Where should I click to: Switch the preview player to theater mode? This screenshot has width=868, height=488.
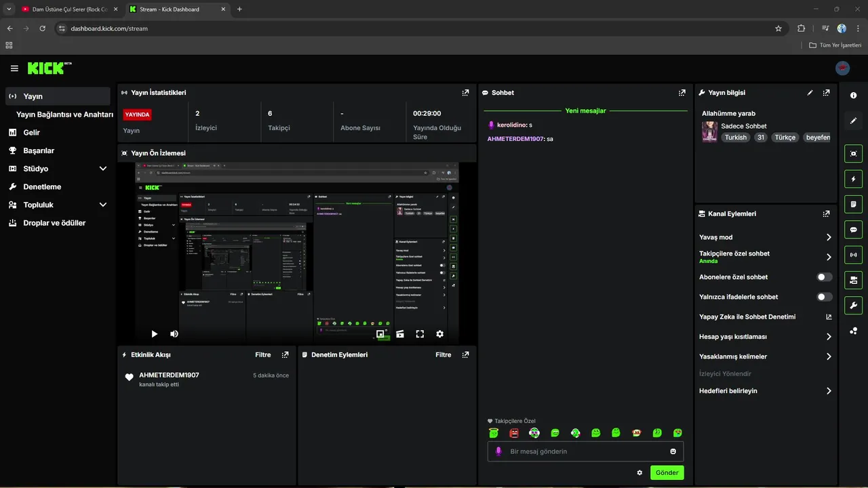400,333
